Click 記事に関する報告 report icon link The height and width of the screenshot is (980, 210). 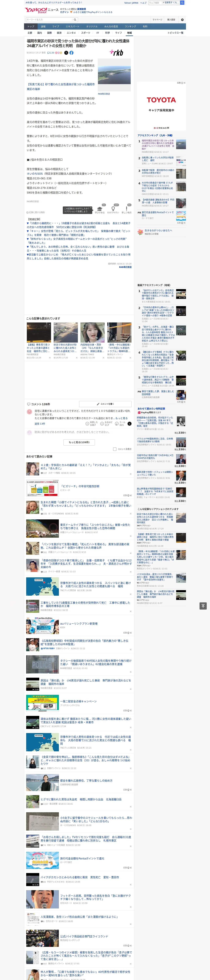point(36,212)
